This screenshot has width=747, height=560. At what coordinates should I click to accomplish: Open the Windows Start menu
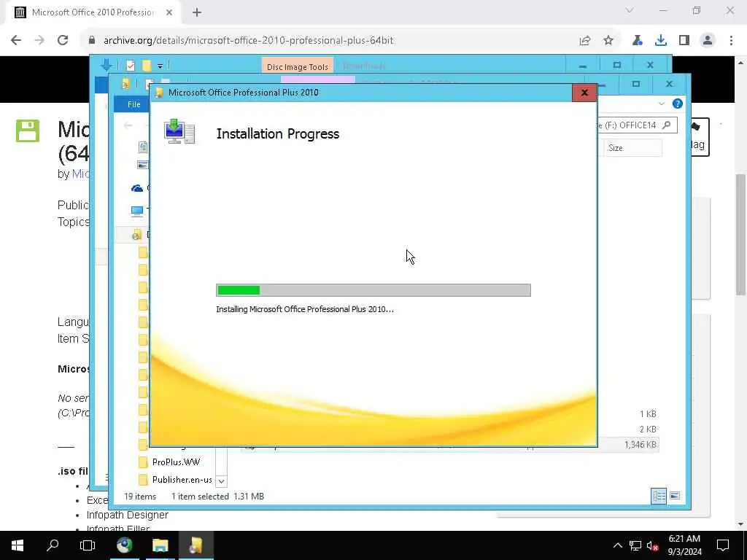click(x=18, y=545)
